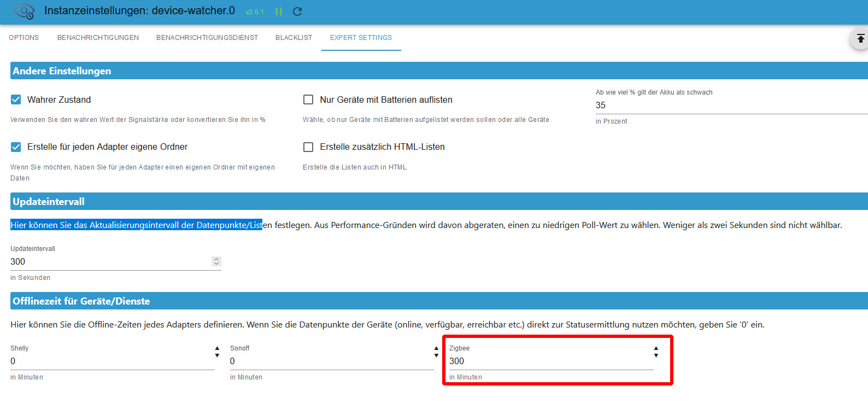This screenshot has width=868, height=415.
Task: Toggle the Wahrer Zustand checkbox
Action: tap(16, 100)
